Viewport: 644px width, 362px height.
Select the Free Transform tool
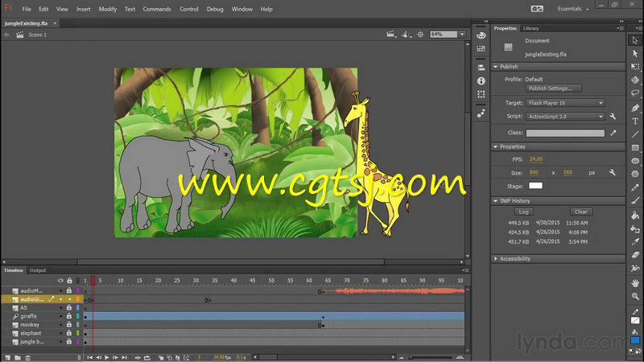click(x=635, y=67)
